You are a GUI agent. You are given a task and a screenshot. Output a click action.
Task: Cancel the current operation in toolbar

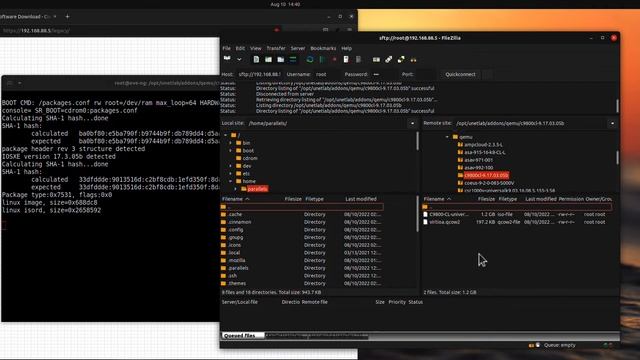coord(334,60)
